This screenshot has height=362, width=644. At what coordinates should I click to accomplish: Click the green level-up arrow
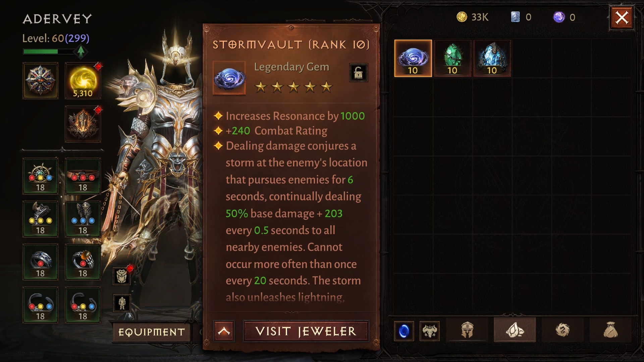point(81,52)
